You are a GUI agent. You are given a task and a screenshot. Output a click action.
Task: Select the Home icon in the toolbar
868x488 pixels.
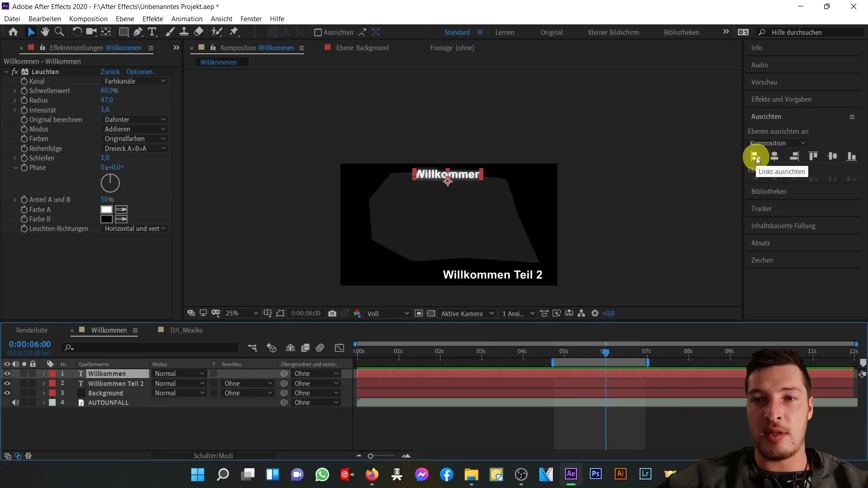13,32
